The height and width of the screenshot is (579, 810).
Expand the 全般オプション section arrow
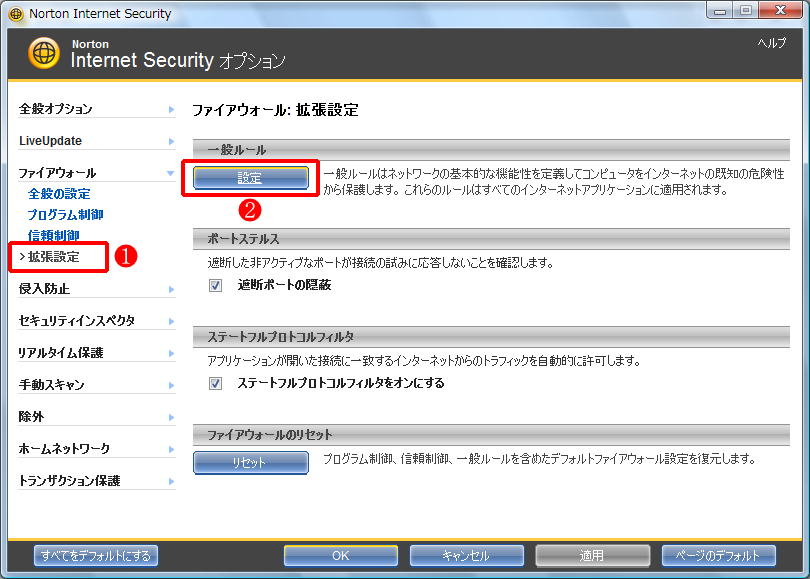point(171,109)
